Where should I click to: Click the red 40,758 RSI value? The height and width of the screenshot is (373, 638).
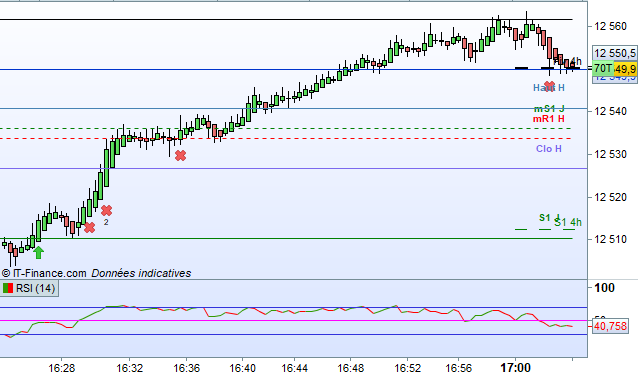click(610, 326)
